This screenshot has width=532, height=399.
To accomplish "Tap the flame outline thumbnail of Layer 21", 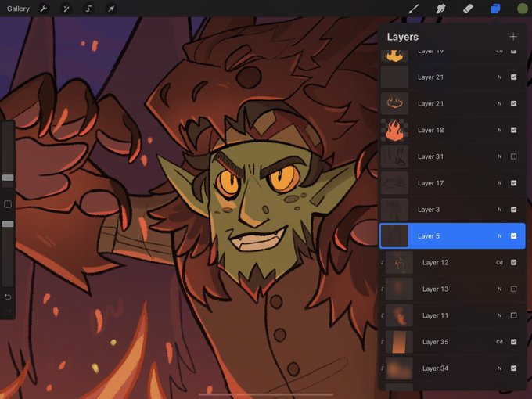I will point(394,103).
